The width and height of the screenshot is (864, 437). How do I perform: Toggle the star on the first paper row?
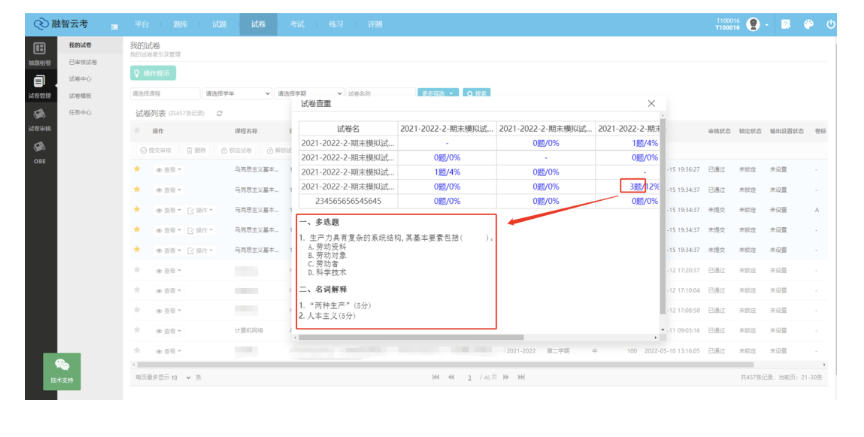click(137, 169)
